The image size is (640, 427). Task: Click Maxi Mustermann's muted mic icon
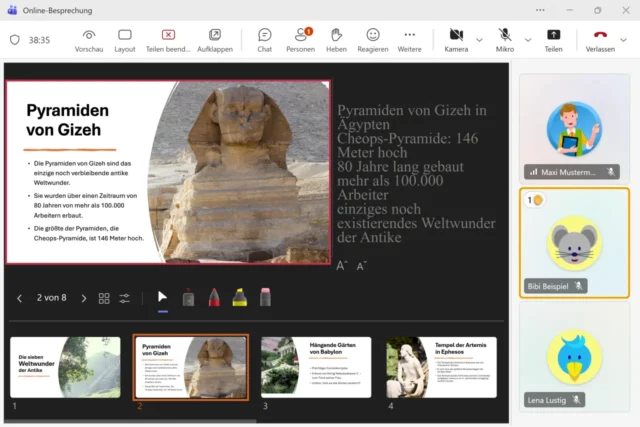[611, 172]
